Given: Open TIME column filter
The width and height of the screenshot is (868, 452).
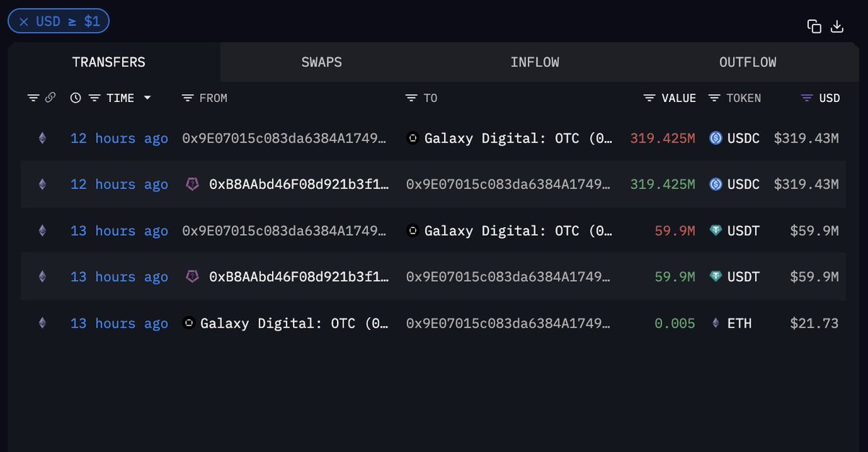Looking at the screenshot, I should pos(94,98).
